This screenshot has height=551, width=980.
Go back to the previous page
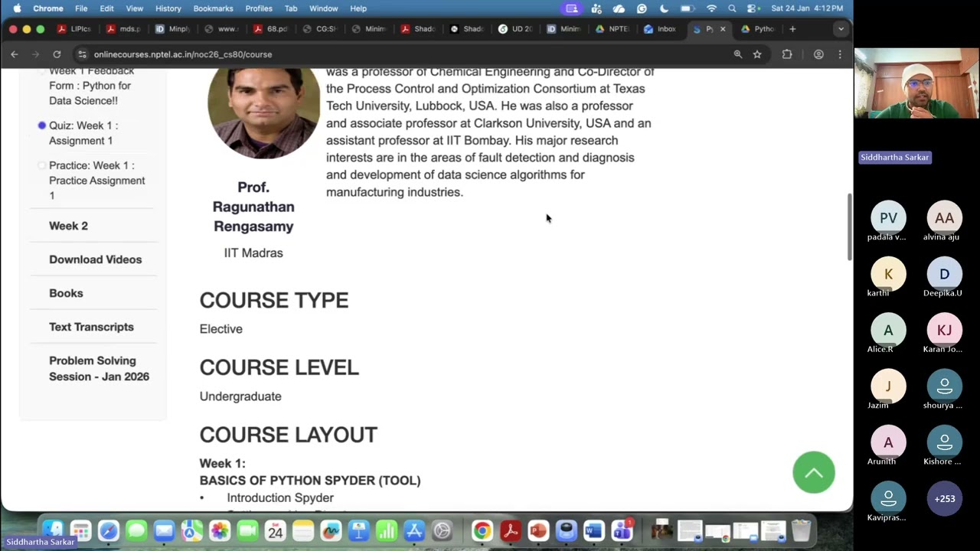pos(15,54)
